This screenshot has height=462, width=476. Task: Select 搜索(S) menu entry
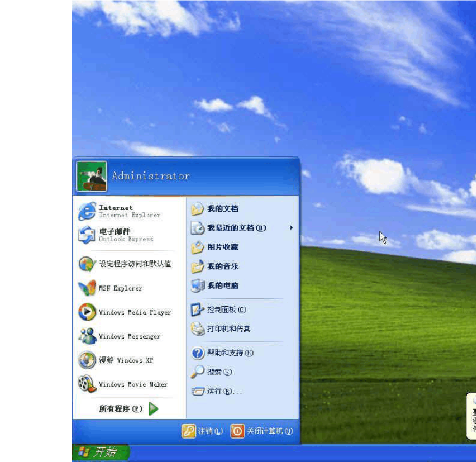(x=219, y=372)
